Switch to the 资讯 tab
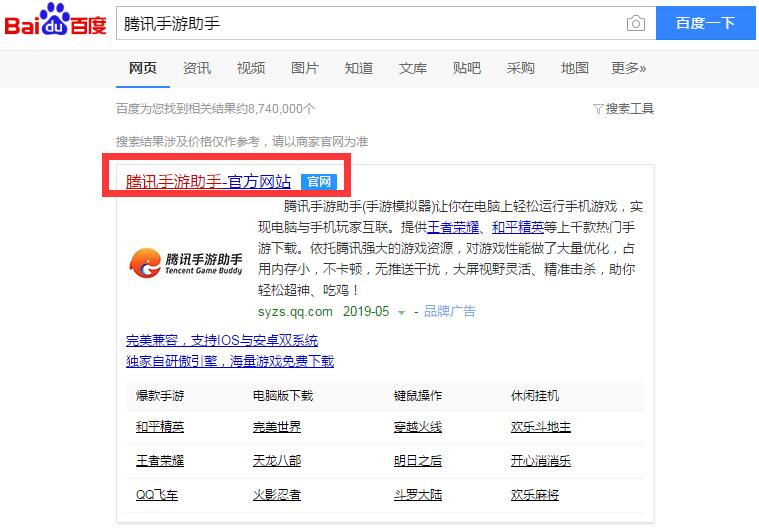 click(x=197, y=68)
